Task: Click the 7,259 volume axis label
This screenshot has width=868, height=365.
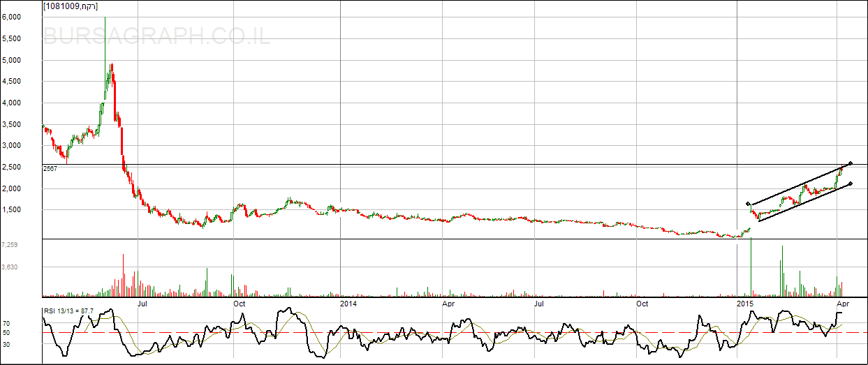Action: tap(10, 245)
